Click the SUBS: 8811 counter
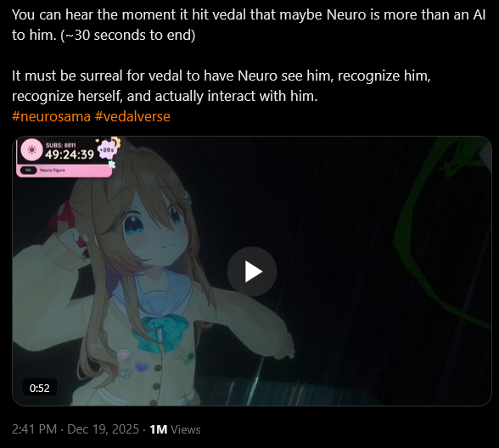Screen dimensions: 499x448 60,145
